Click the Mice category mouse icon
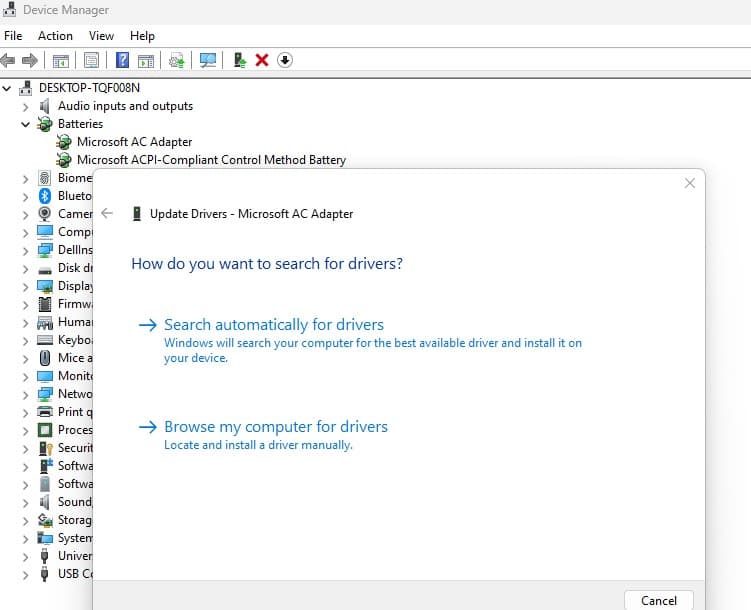 (x=45, y=358)
